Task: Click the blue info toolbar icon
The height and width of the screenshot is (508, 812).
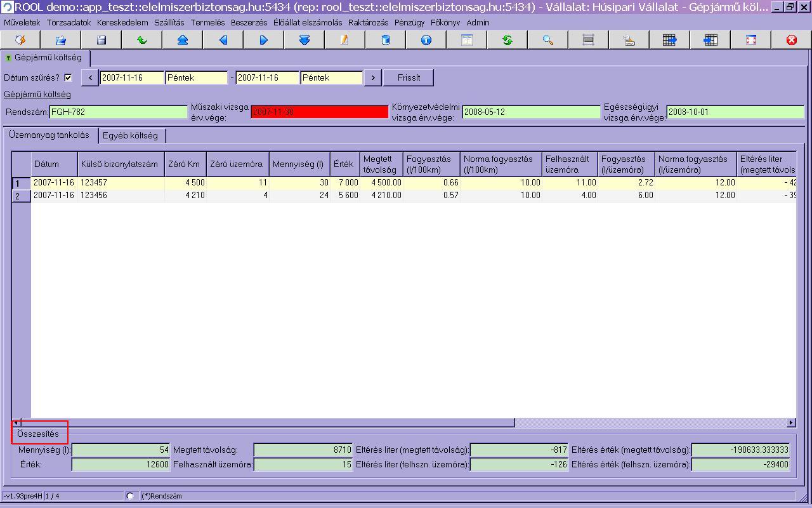Action: (x=426, y=40)
